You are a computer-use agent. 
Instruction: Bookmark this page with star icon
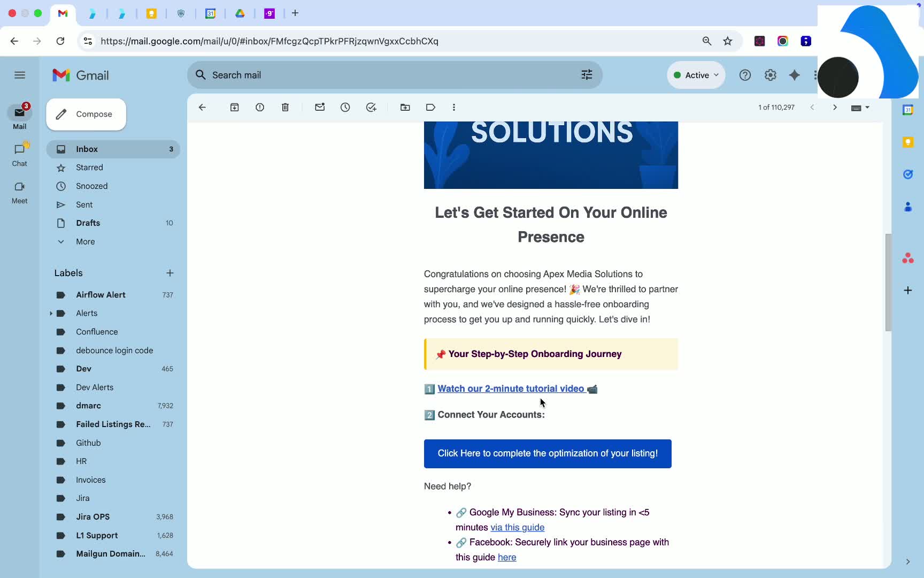click(x=728, y=41)
